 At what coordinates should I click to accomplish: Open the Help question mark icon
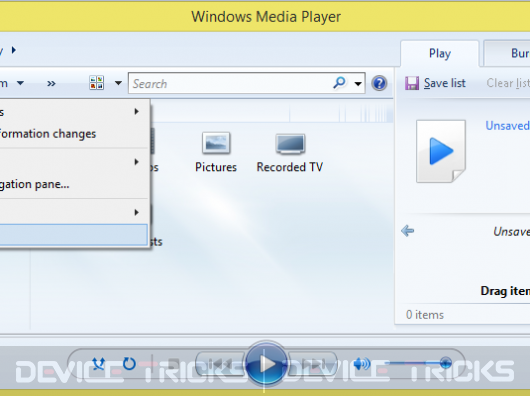[379, 83]
